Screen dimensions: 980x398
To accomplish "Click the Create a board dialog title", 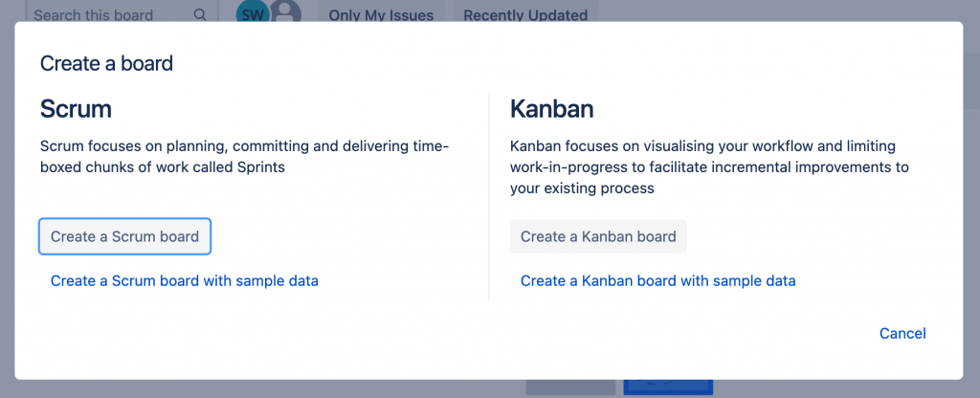I will pyautogui.click(x=106, y=64).
